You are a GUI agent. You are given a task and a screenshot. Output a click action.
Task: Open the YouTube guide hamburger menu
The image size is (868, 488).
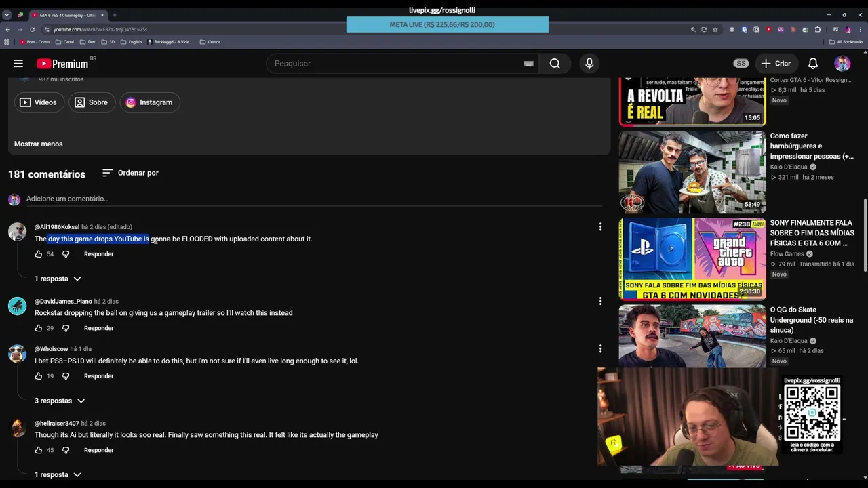pos(18,64)
